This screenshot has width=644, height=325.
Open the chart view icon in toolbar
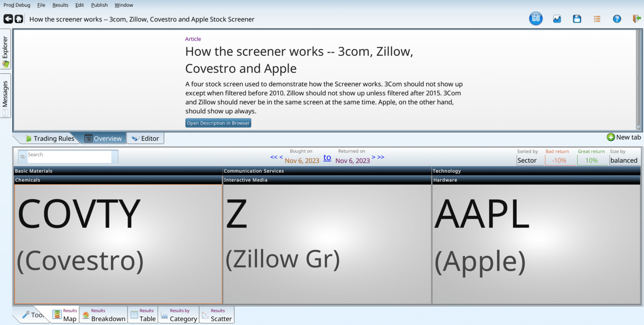[x=557, y=19]
